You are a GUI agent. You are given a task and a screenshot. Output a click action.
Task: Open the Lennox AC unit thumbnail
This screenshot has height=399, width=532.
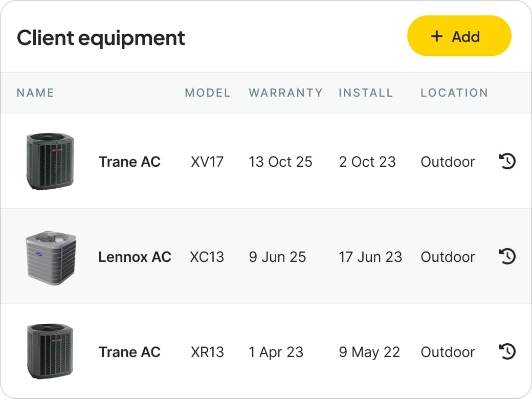(x=51, y=258)
